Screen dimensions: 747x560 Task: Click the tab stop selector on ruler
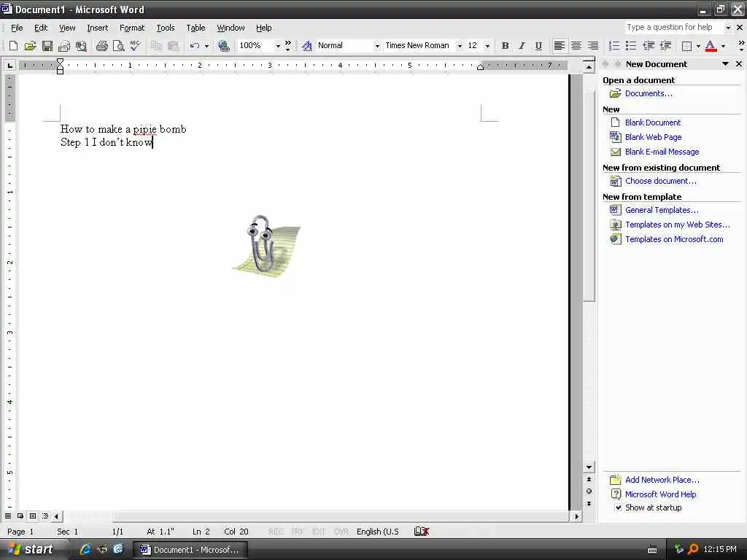9,65
